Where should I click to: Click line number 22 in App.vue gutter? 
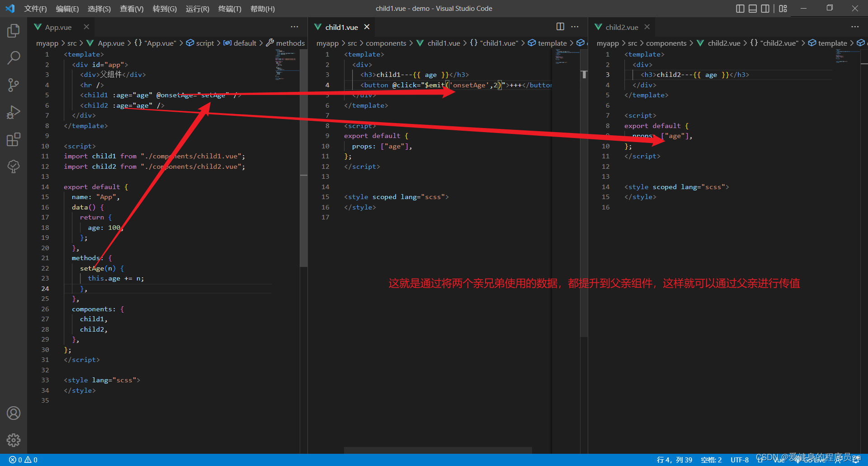[x=45, y=268]
